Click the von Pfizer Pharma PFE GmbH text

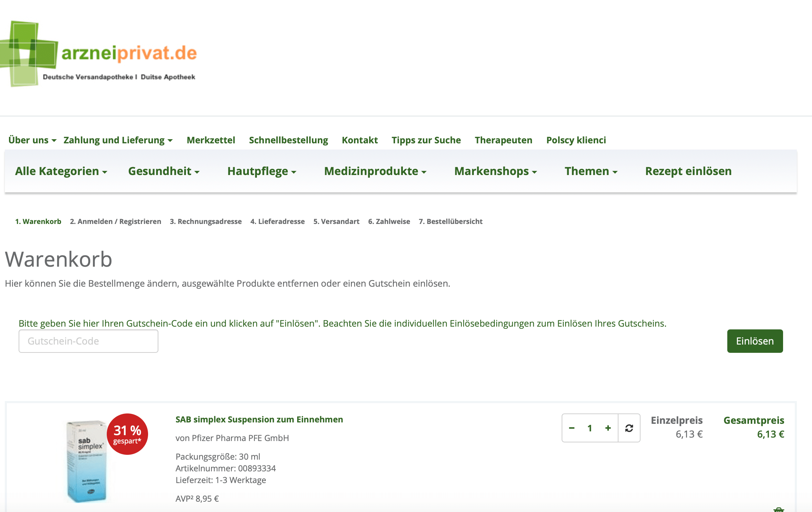point(232,438)
